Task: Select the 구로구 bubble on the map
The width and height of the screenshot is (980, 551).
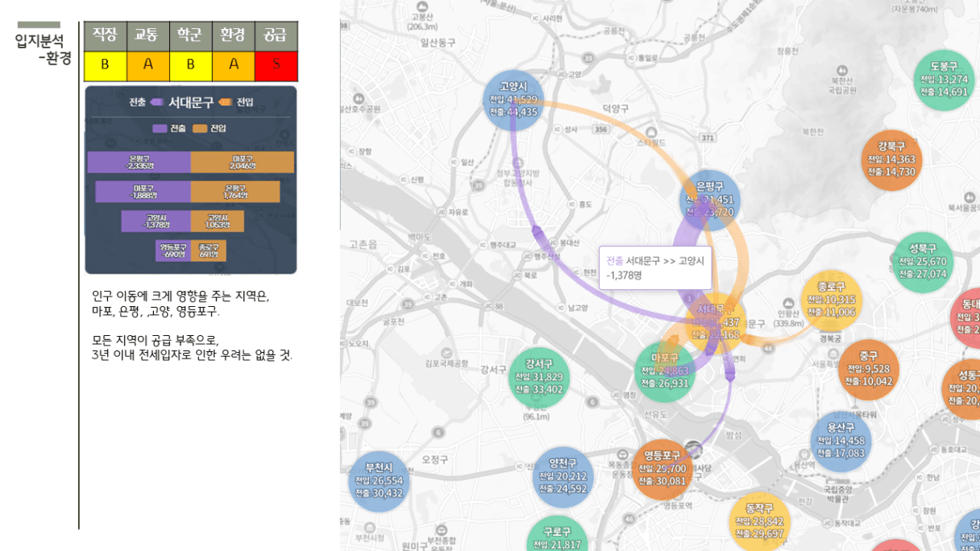Action: (557, 534)
